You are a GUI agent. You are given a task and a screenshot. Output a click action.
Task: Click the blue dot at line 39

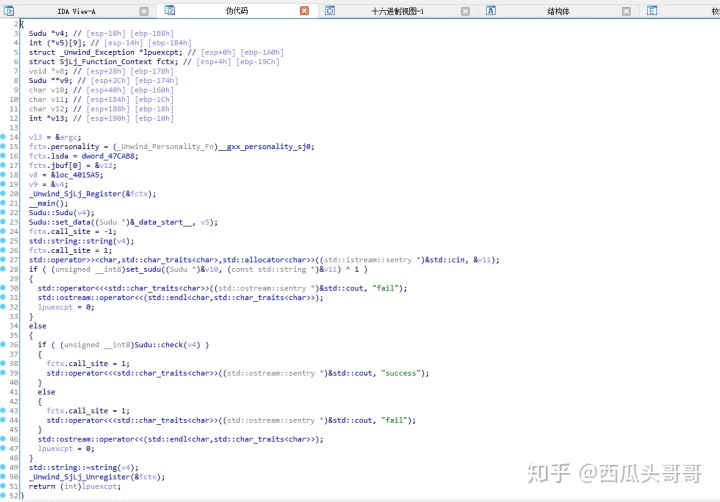pyautogui.click(x=3, y=373)
